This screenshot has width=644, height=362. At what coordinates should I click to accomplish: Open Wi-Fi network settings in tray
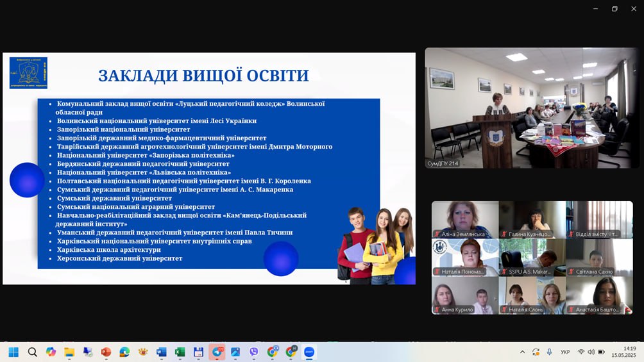[x=580, y=352]
